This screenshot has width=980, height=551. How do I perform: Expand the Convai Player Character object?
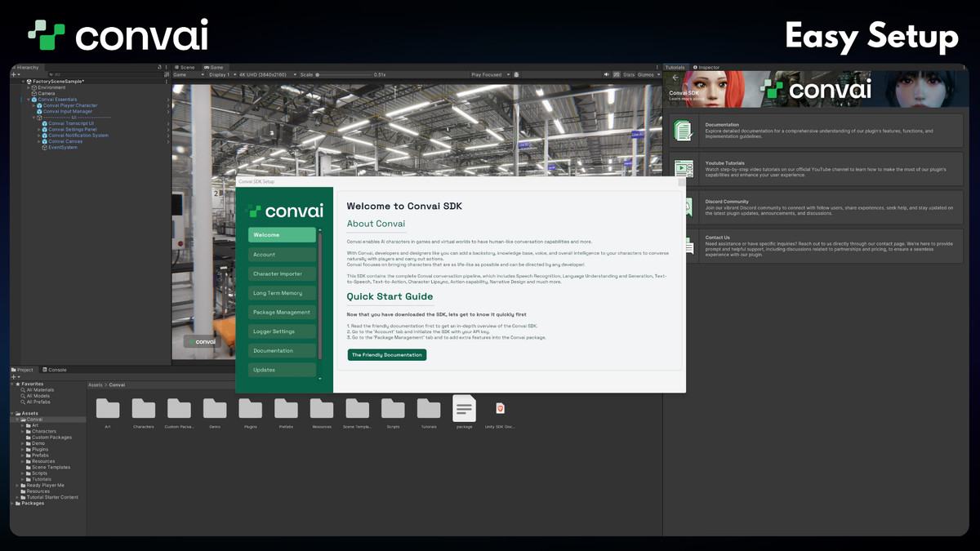pos(33,105)
